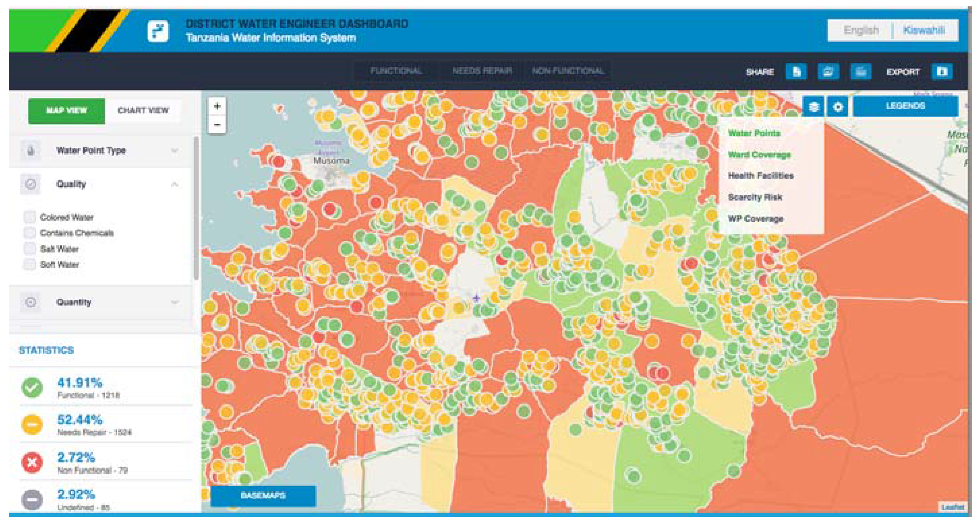Click the map zoom in plus button
This screenshot has width=980, height=525.
click(x=217, y=106)
